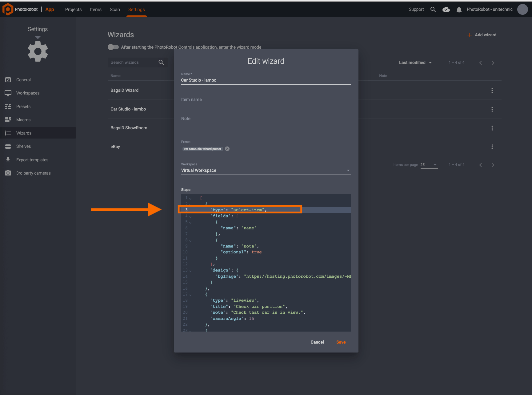Remove the carstudio wizard preset chip
Viewport: 532px width, 395px height.
pyautogui.click(x=227, y=149)
